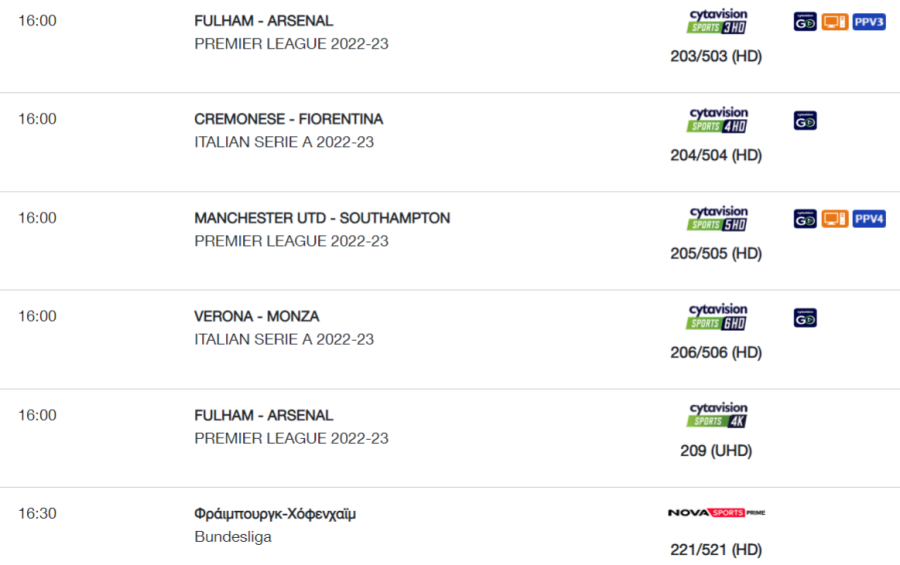Click the 221/521 (HD) channel number
Image resolution: width=900 pixels, height=565 pixels.
(716, 549)
